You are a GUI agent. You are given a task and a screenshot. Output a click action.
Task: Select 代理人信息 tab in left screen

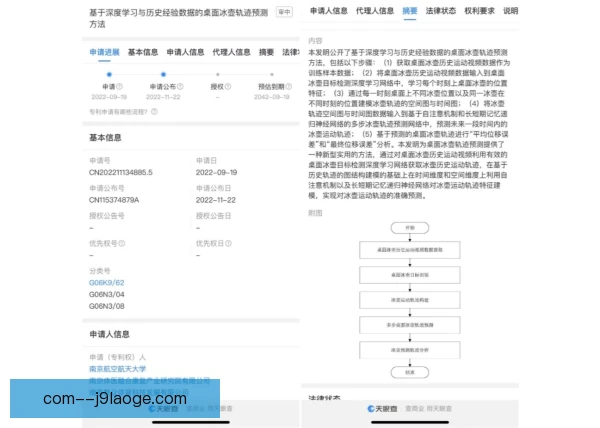point(232,52)
